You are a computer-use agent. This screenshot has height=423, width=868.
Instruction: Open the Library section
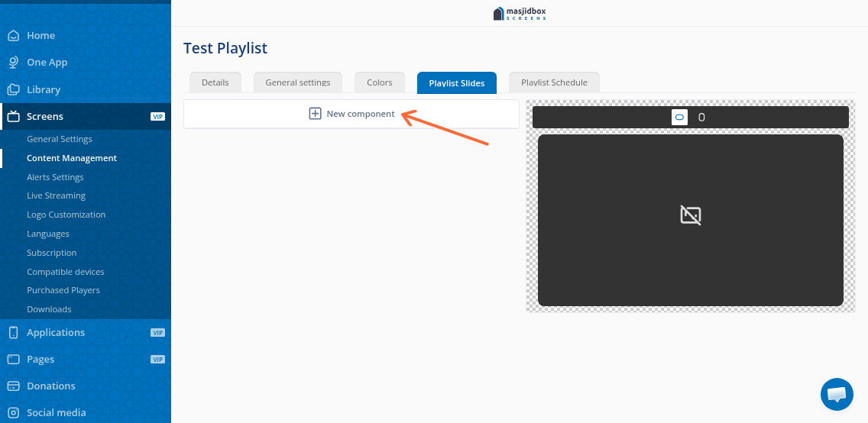[86, 89]
